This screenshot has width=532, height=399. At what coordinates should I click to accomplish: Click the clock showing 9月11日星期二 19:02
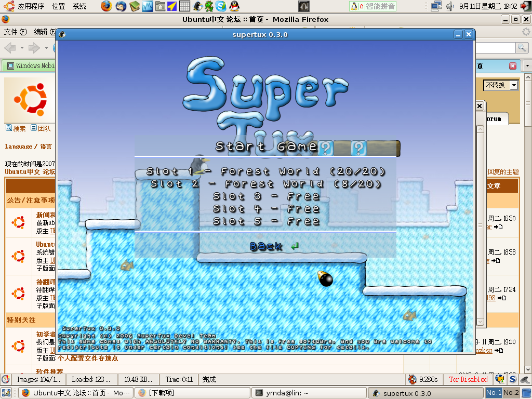[488, 6]
